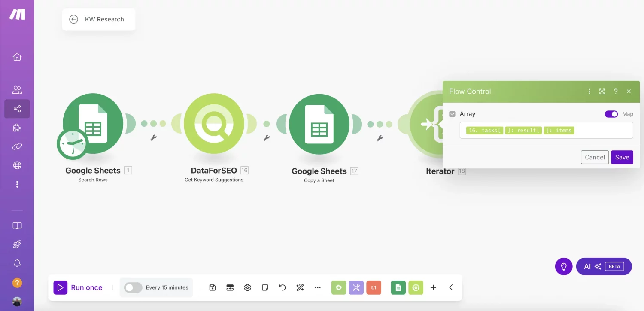Go back using the arrow beside KW Research
The width and height of the screenshot is (644, 311).
point(73,19)
